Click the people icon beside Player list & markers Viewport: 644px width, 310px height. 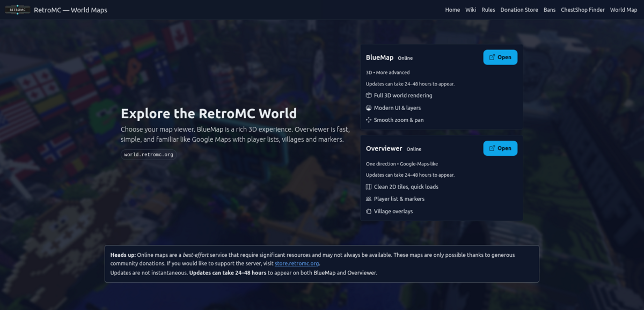(369, 199)
